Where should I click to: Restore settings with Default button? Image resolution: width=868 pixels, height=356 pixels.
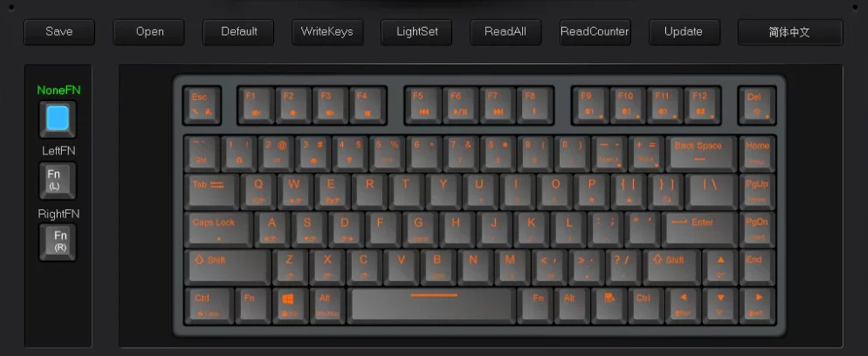pyautogui.click(x=239, y=32)
